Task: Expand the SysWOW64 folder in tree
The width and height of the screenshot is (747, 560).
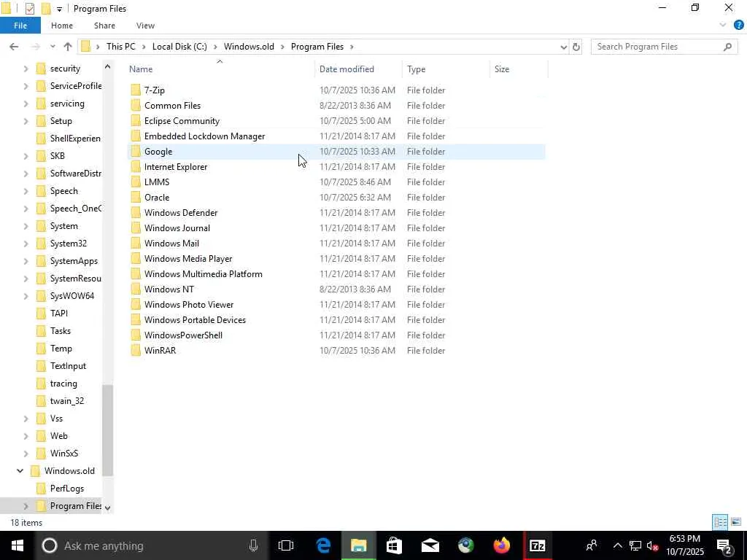Action: pos(26,296)
